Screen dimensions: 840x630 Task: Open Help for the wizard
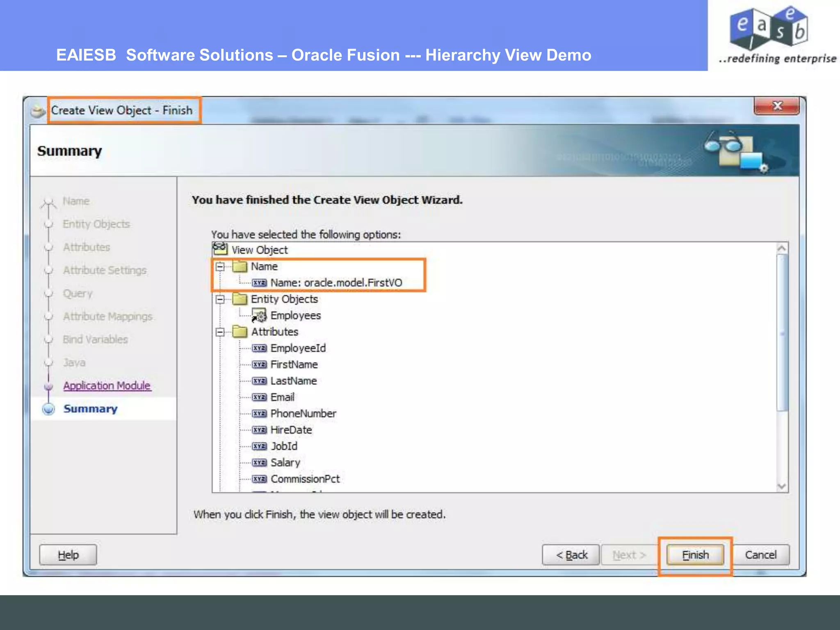pos(68,555)
